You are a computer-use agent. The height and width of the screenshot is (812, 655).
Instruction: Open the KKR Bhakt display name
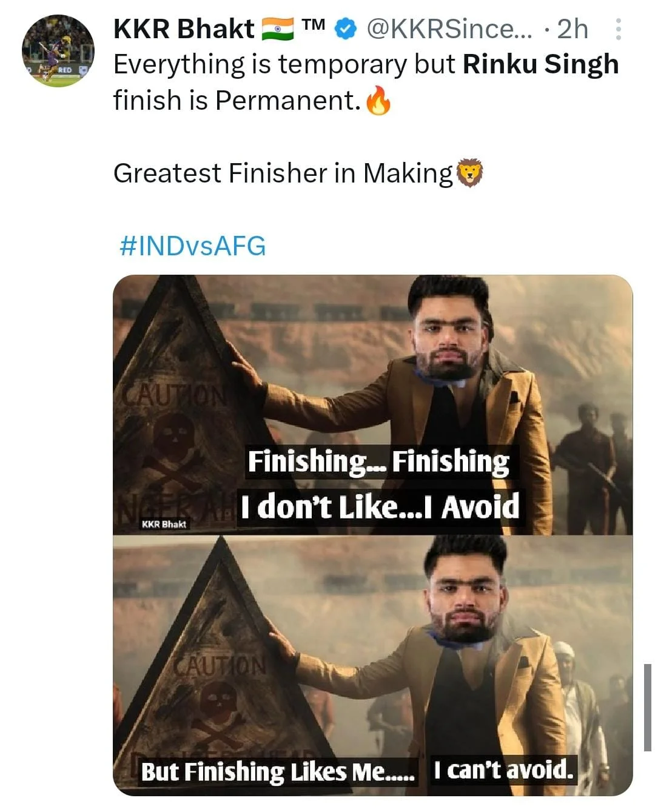(x=184, y=29)
